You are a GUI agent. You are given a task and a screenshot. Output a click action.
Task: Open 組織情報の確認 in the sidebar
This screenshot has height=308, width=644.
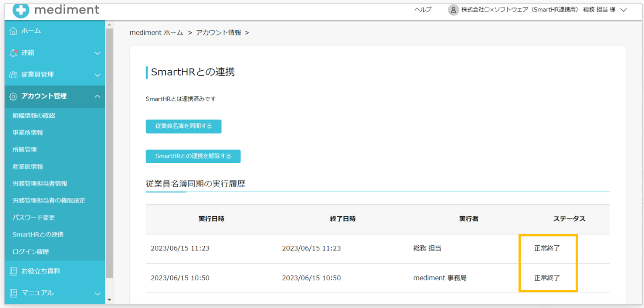(34, 116)
